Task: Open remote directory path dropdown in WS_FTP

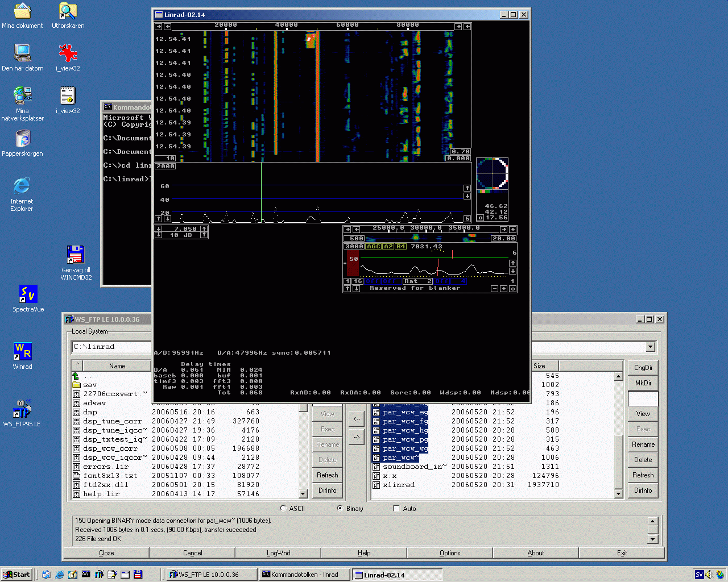Action: click(x=650, y=347)
